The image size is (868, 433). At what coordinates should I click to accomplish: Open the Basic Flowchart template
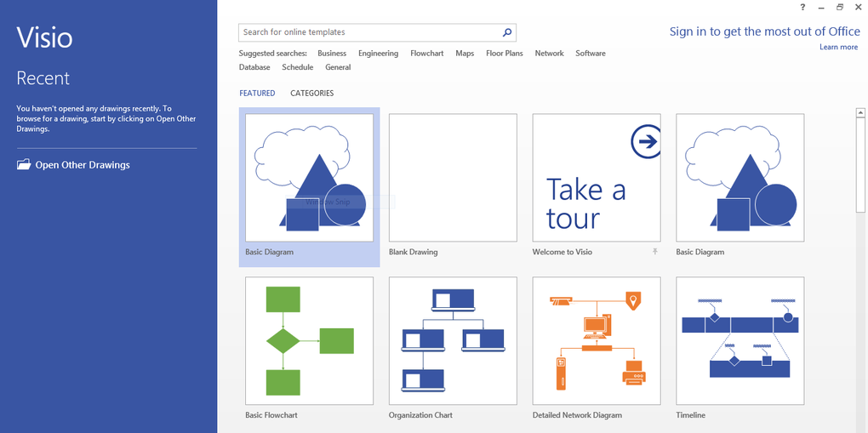pos(310,340)
